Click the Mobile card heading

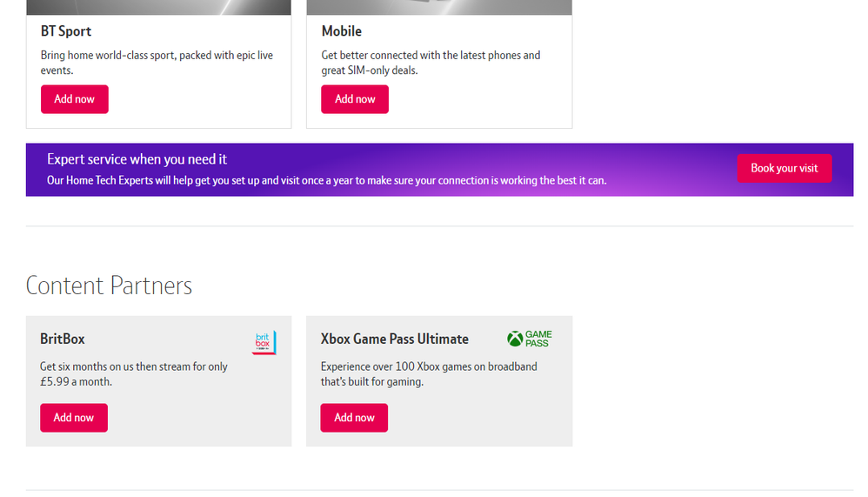coord(342,31)
